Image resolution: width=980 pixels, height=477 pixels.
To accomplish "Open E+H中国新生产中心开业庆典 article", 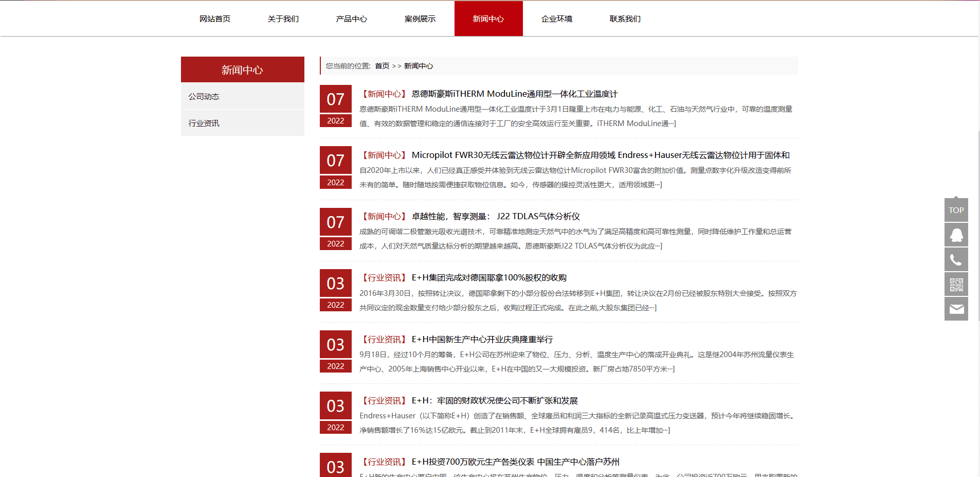I will tap(482, 340).
